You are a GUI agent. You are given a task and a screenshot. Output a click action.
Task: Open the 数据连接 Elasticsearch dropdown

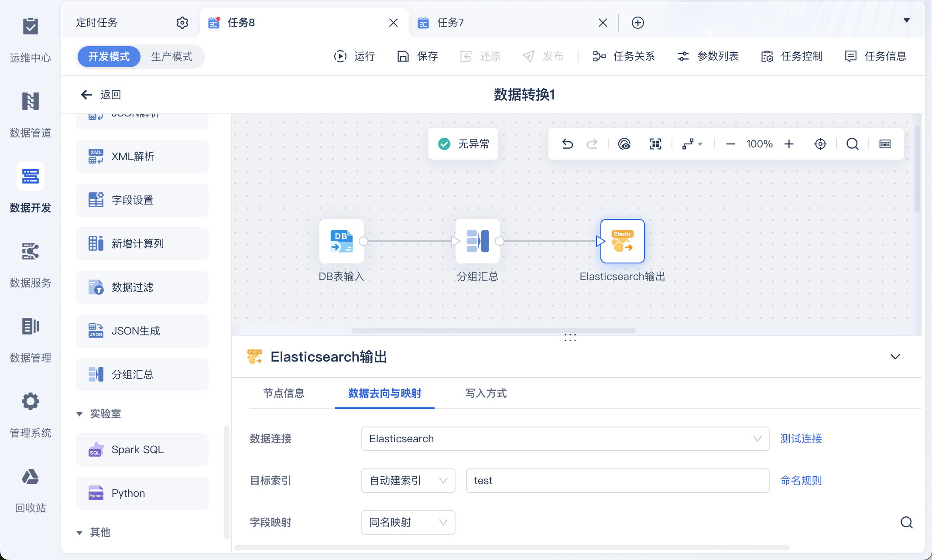tap(565, 439)
